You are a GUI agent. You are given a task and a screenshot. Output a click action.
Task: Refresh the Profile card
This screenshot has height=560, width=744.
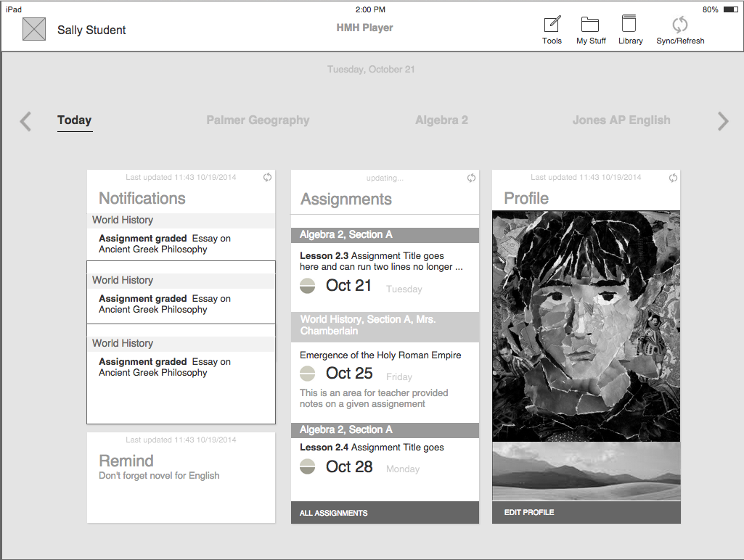pyautogui.click(x=674, y=178)
